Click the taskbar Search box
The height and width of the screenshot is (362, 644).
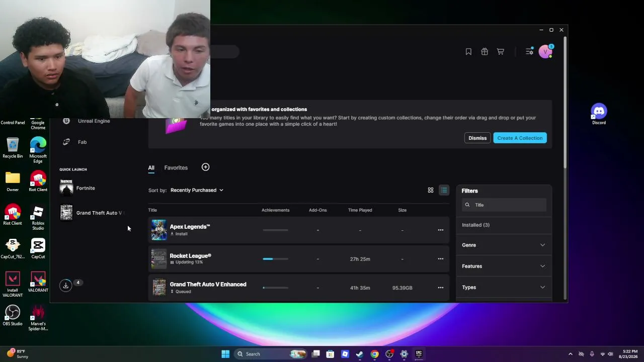[271, 354]
